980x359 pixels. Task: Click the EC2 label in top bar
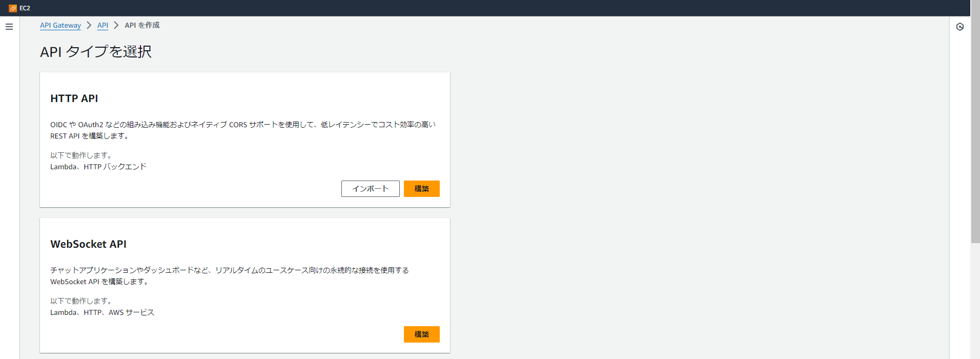click(25, 8)
